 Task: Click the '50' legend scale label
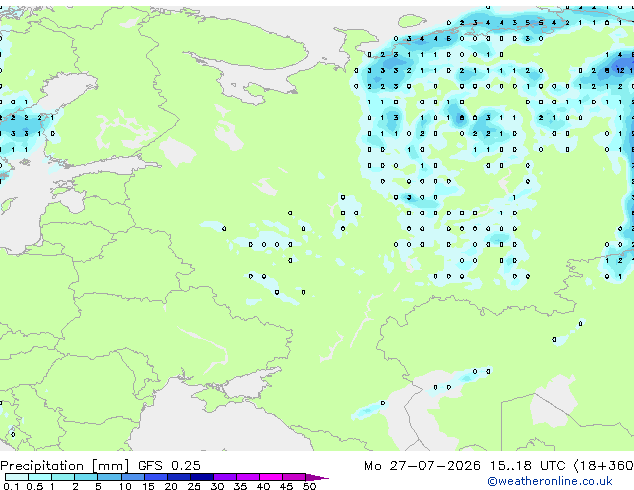[309, 486]
